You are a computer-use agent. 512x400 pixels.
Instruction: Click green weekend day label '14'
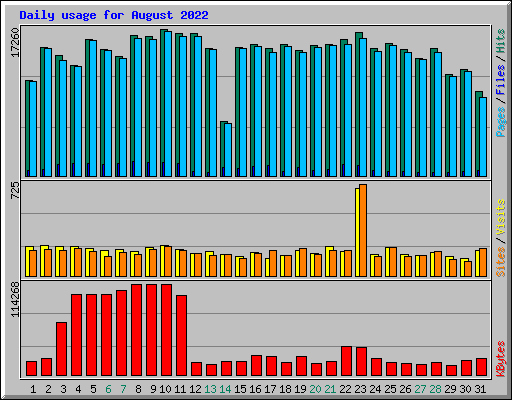[x=225, y=389]
